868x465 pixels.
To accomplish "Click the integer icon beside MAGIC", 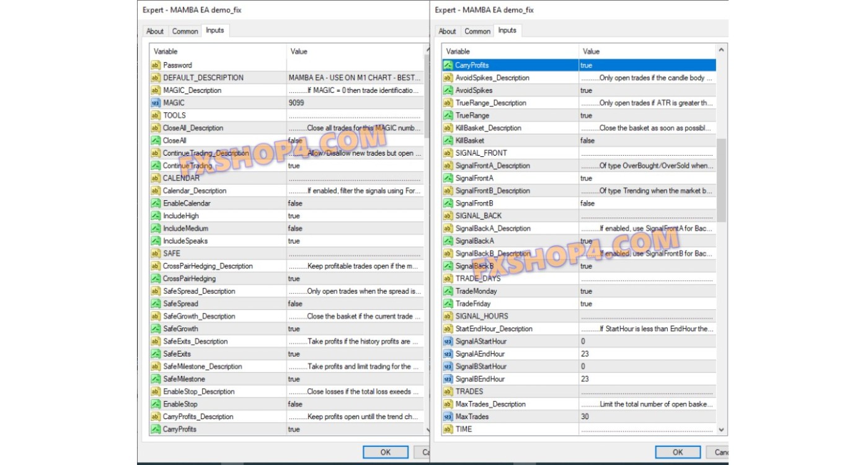I will coord(156,103).
